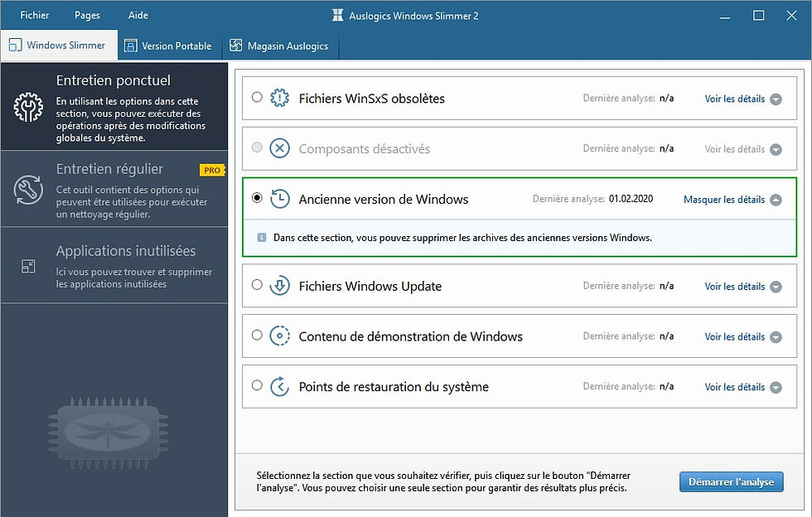
Task: Open the Fichier menu
Action: [34, 15]
